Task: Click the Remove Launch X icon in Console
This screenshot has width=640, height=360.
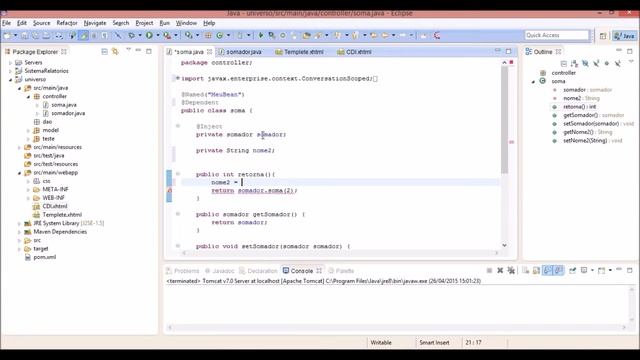Action: (500, 270)
